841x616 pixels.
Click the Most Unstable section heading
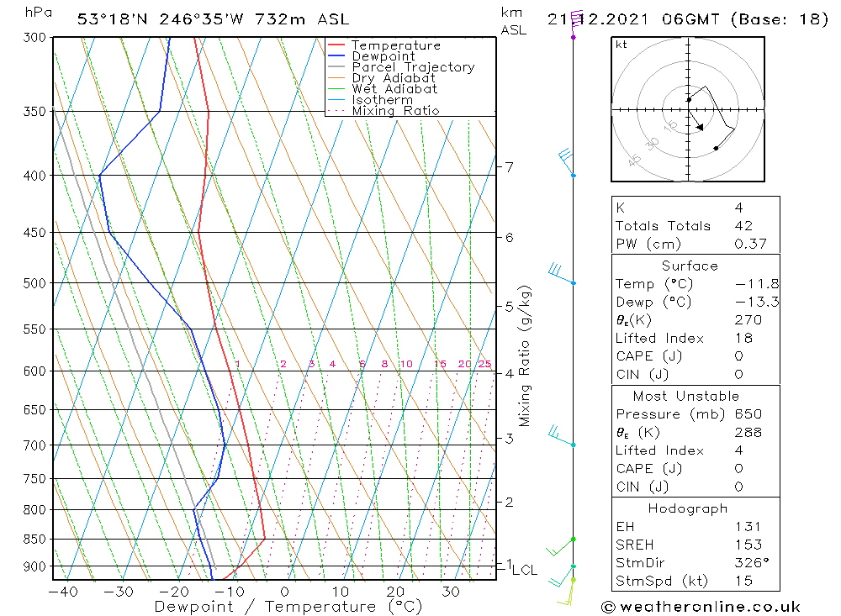[x=686, y=396]
